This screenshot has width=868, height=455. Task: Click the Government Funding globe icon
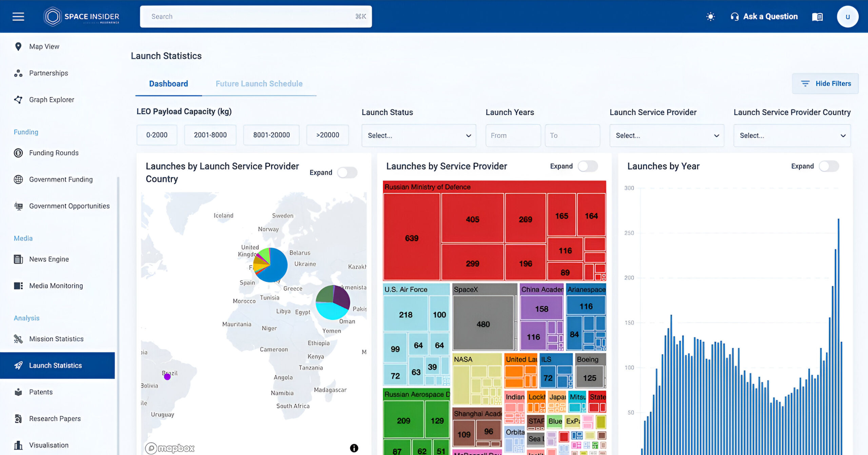pyautogui.click(x=18, y=179)
